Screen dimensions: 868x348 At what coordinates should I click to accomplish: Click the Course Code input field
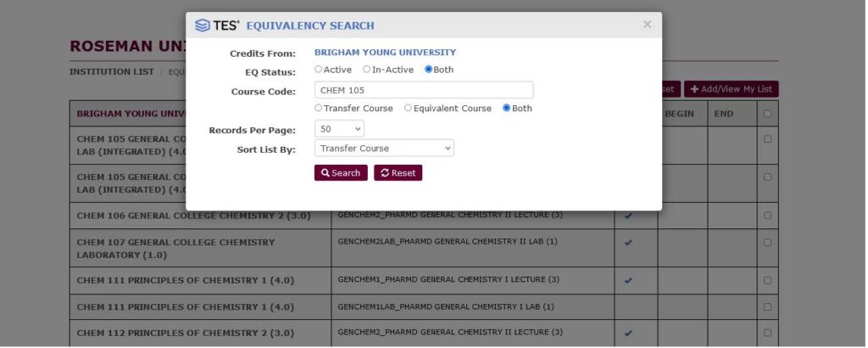click(x=424, y=90)
